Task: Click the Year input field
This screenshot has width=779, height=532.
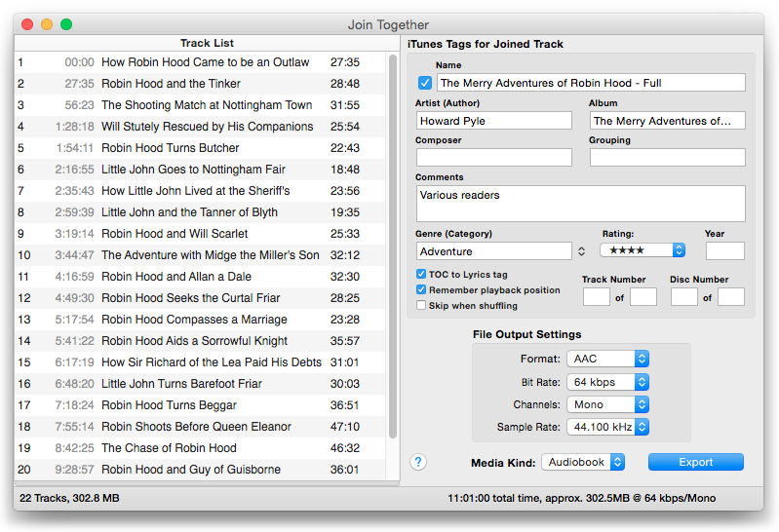Action: [724, 251]
